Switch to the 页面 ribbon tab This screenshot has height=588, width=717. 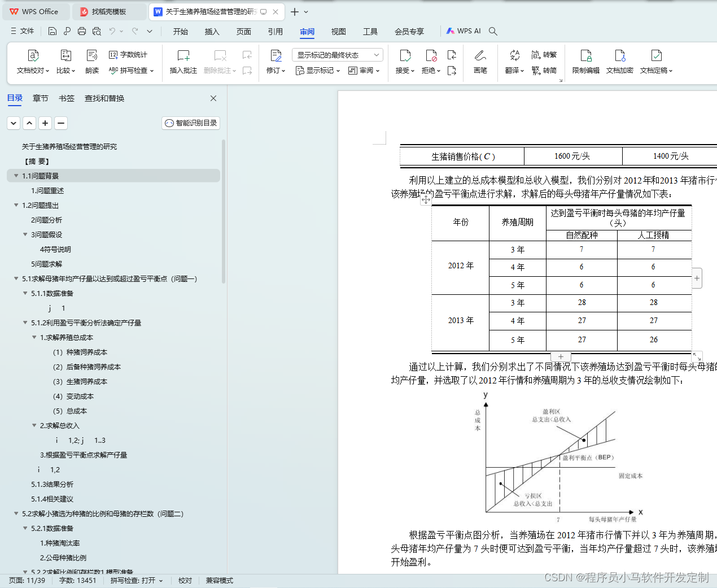244,32
